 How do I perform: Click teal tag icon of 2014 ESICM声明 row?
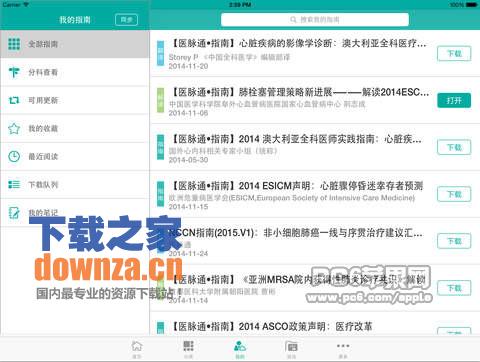pyautogui.click(x=160, y=194)
